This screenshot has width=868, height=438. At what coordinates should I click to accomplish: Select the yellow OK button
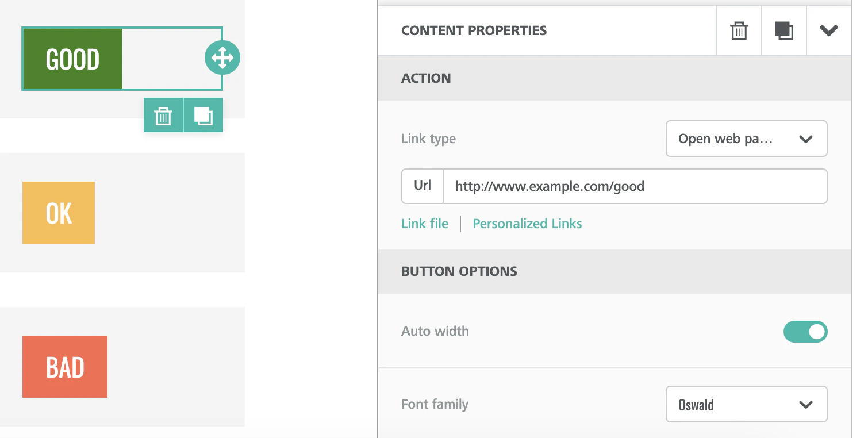click(59, 213)
